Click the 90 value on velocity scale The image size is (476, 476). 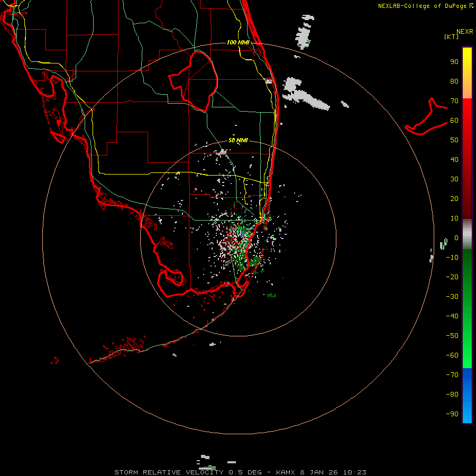454,62
